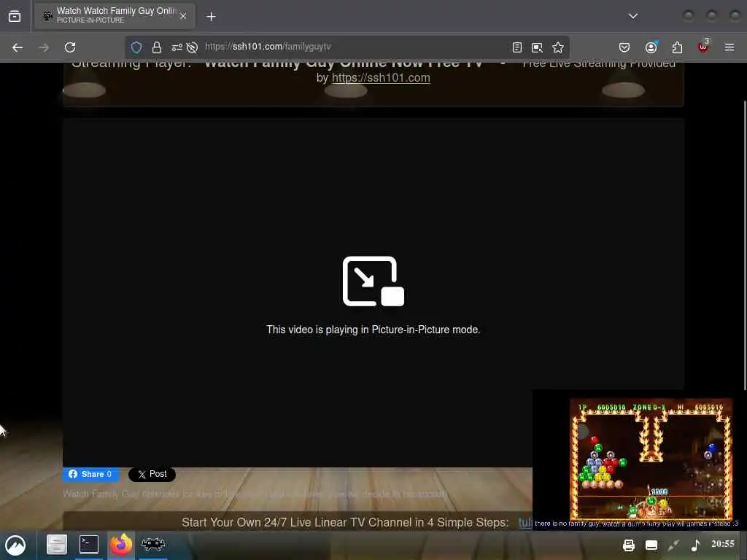Open site permissions settings icon
This screenshot has height=560, width=747.
coord(177,47)
